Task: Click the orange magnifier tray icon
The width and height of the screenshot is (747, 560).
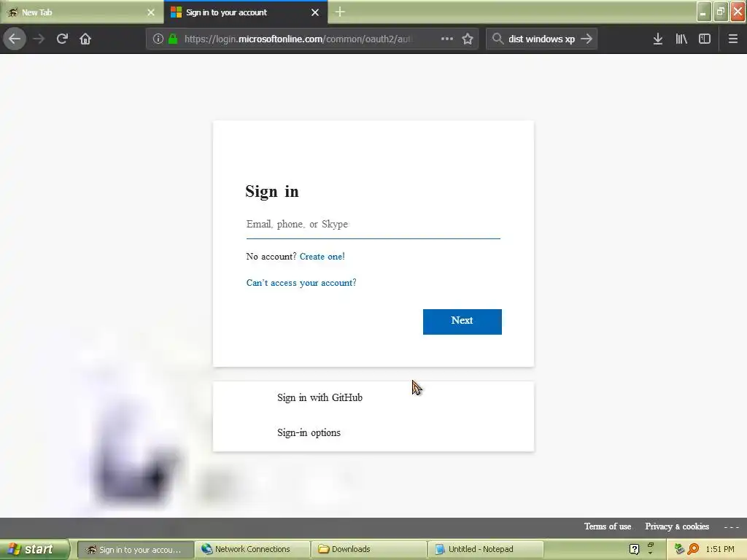Action: click(x=693, y=549)
